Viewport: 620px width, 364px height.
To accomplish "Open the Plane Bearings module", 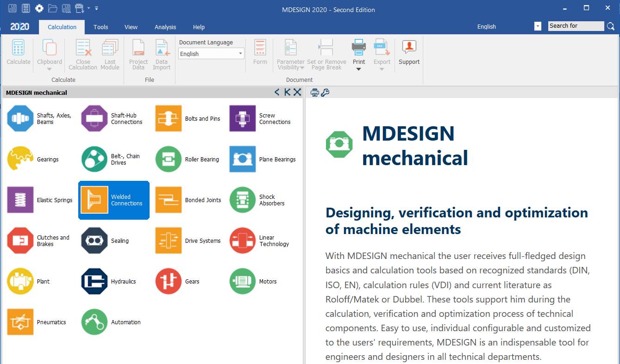I will click(262, 159).
